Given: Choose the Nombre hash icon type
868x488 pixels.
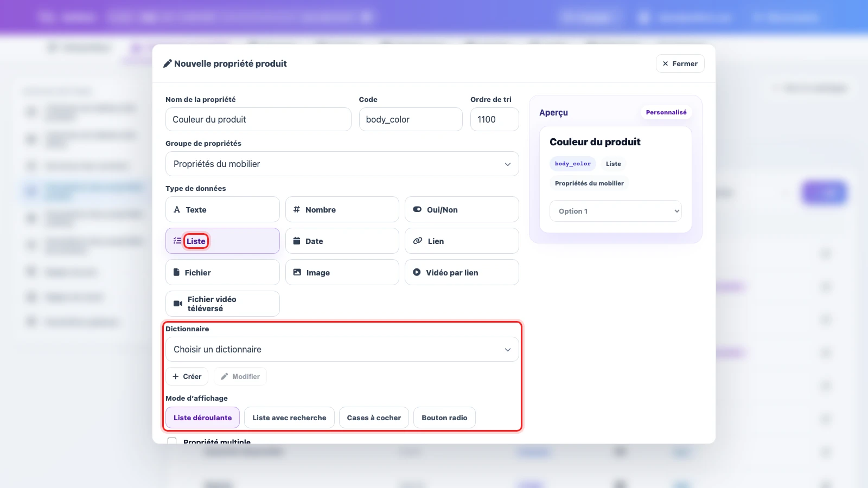Looking at the screenshot, I should pos(296,209).
